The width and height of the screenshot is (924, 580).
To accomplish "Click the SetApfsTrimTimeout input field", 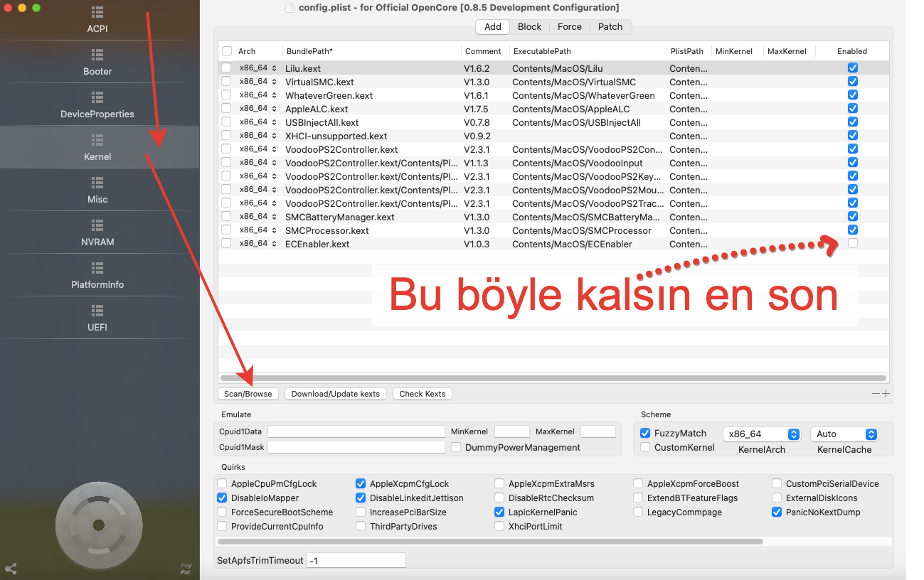I will pyautogui.click(x=356, y=561).
